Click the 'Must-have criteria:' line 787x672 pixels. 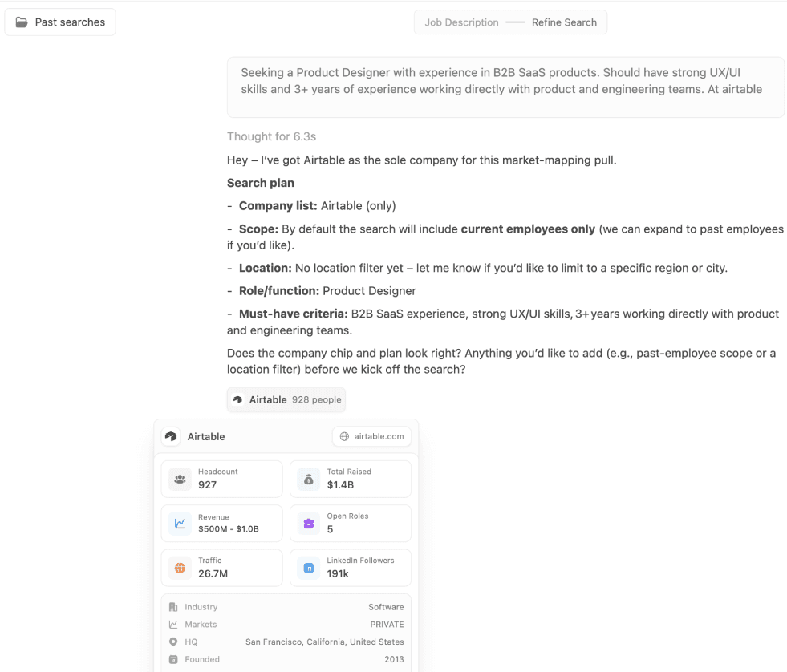pos(504,322)
